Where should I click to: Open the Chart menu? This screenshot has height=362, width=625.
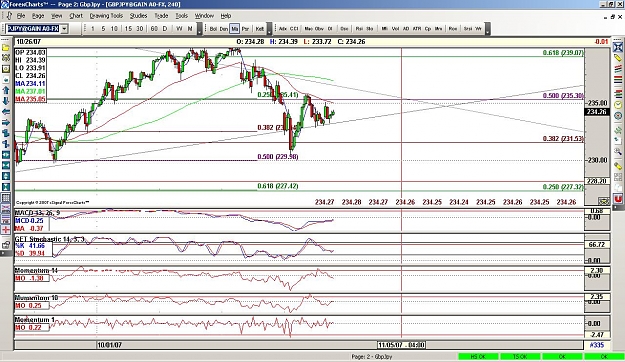[x=76, y=16]
